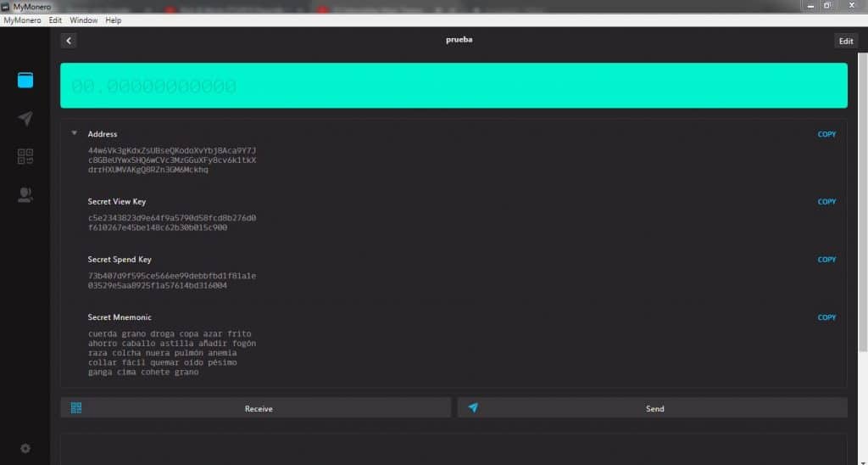Open the Help menu
Viewport: 868px width, 465px height.
[x=113, y=20]
